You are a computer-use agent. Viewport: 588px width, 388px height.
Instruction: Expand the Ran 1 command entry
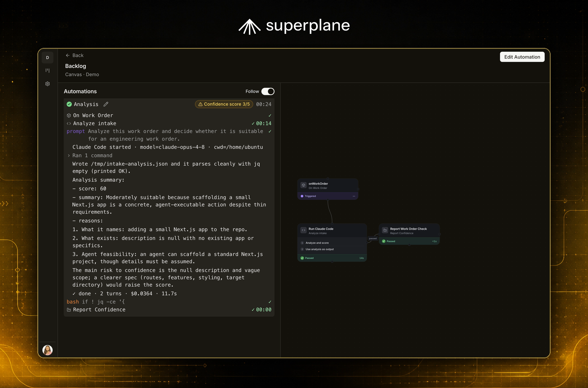90,155
